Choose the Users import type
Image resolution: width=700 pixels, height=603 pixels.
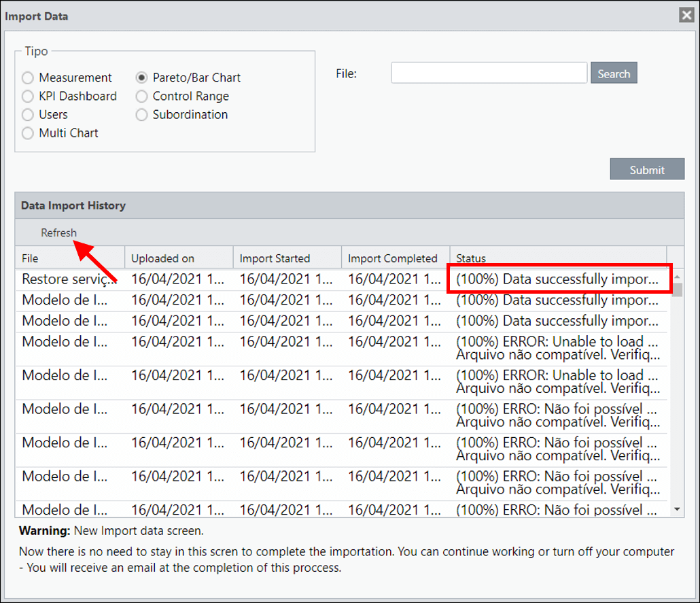pos(28,115)
